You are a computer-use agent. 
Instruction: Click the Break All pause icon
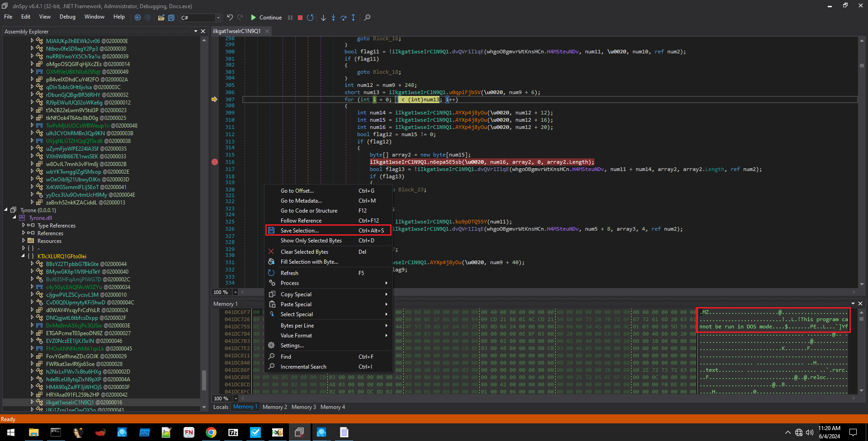[290, 18]
